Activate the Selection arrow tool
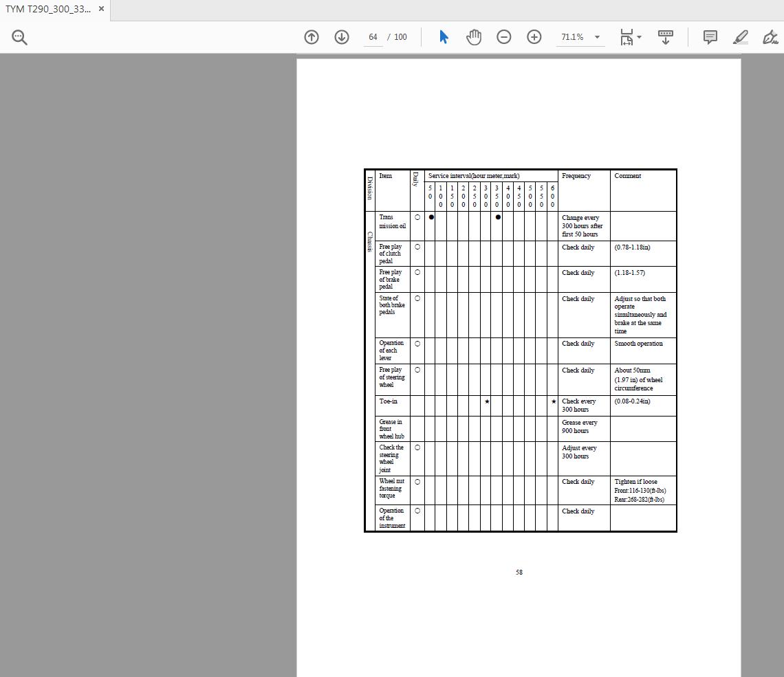Image resolution: width=784 pixels, height=677 pixels. tap(444, 37)
